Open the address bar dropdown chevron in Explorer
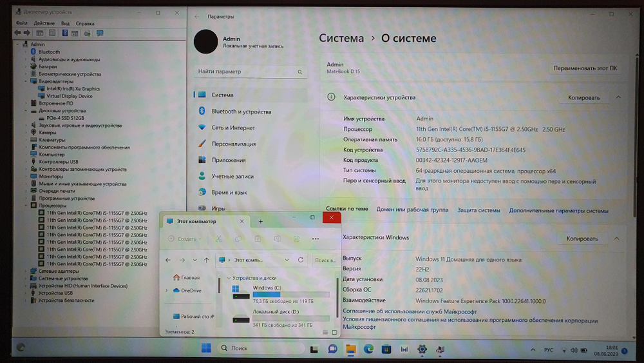Image resolution: width=644 pixels, height=363 pixels. [287, 260]
